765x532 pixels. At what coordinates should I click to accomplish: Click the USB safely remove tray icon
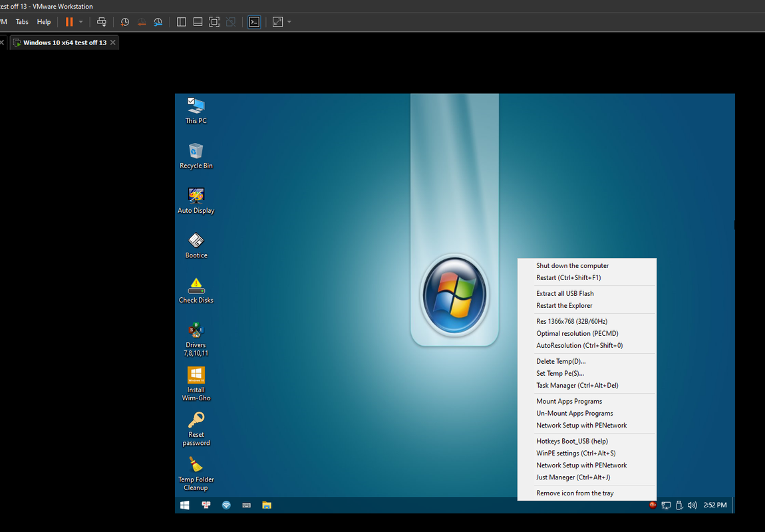click(x=679, y=505)
